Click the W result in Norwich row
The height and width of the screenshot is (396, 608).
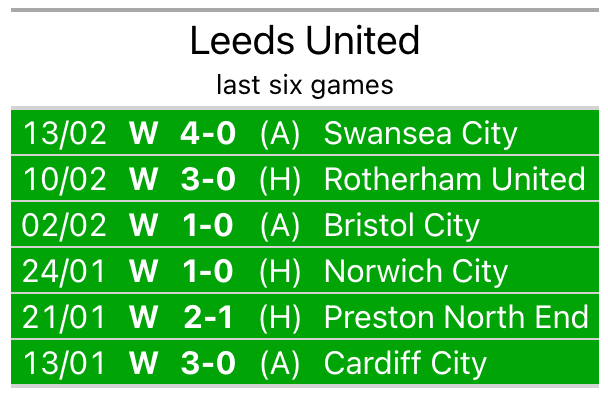pyautogui.click(x=143, y=271)
